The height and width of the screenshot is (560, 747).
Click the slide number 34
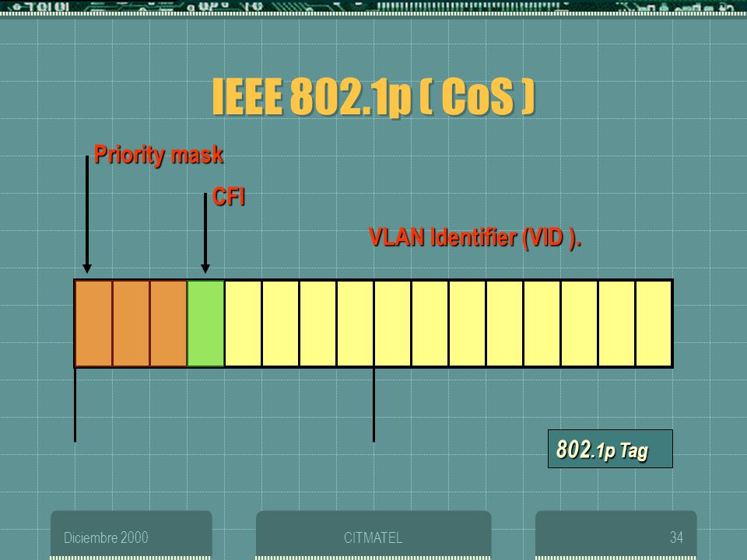[x=676, y=537]
